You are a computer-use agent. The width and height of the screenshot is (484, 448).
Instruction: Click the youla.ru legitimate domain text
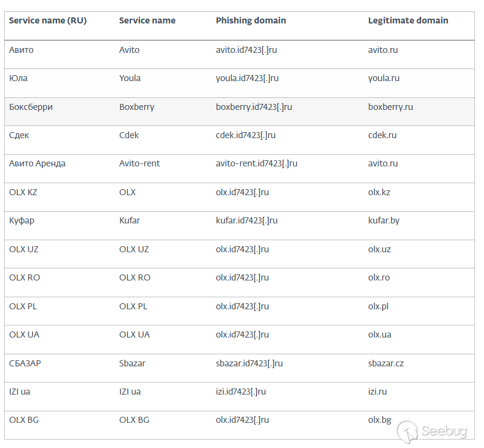tap(383, 78)
